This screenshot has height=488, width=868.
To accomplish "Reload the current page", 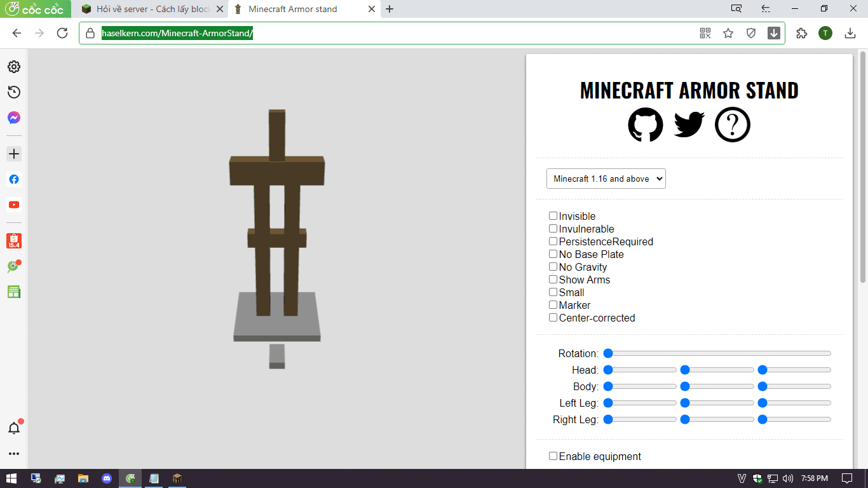I will (x=62, y=34).
